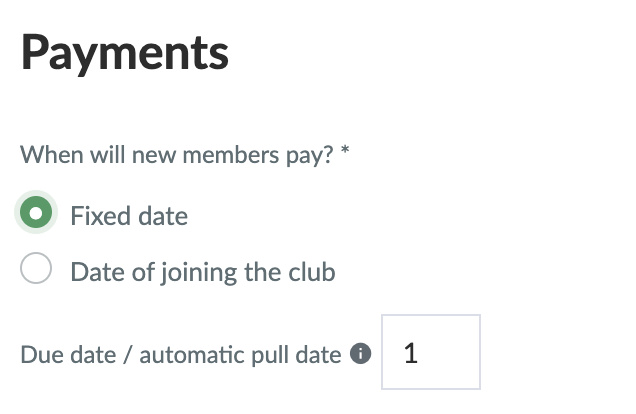Click the value 1 in pull date box
The image size is (636, 414).
tap(410, 353)
